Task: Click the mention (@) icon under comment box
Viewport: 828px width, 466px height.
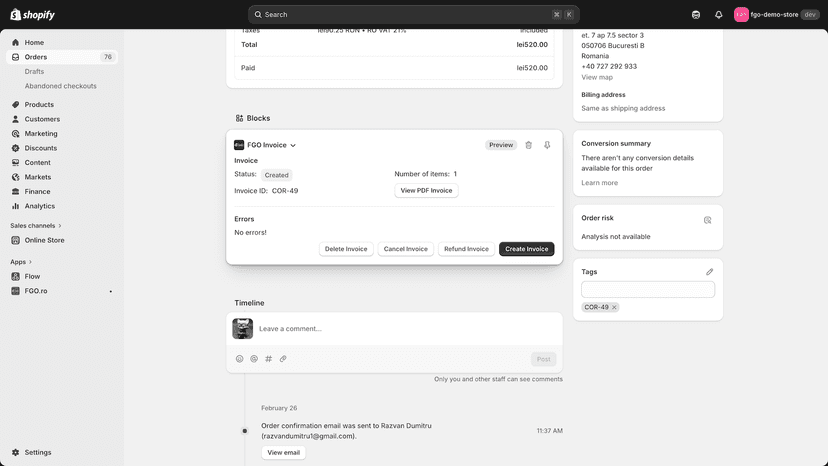Action: tap(254, 359)
